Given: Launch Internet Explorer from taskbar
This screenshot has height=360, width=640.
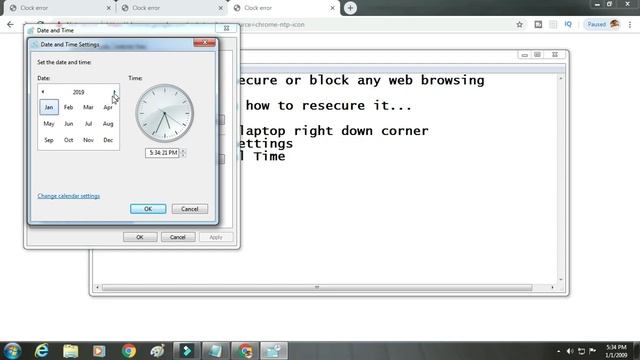Looking at the screenshot, I should coord(42,351).
